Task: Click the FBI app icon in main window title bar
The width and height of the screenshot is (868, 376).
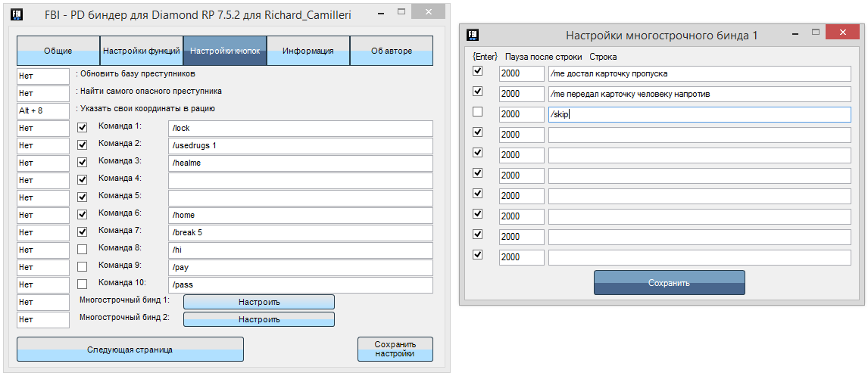Action: coord(16,14)
